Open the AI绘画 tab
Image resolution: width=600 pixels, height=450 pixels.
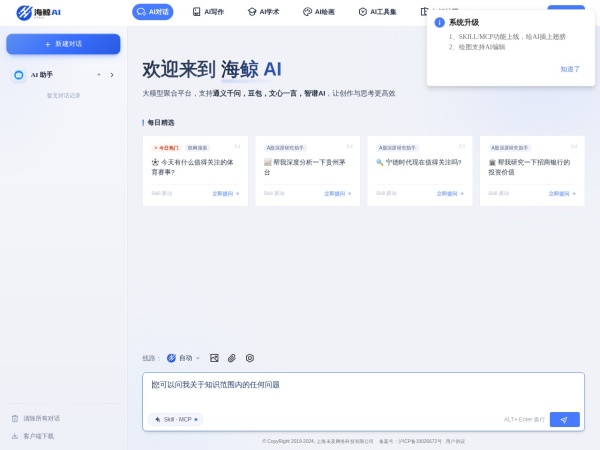pyautogui.click(x=319, y=12)
